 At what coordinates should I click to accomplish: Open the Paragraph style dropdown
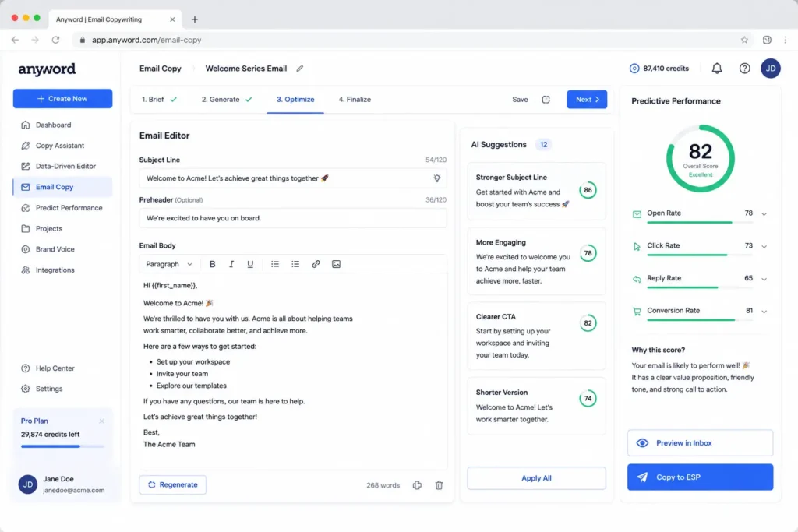tap(169, 264)
